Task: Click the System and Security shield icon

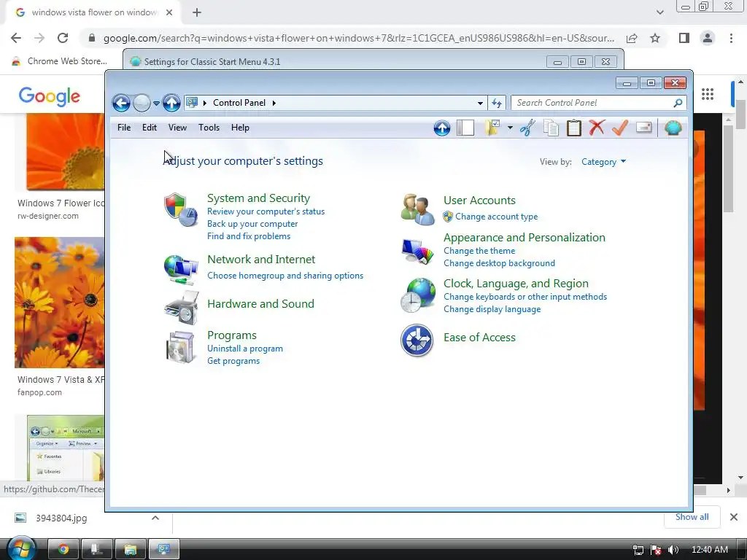Action: (181, 210)
